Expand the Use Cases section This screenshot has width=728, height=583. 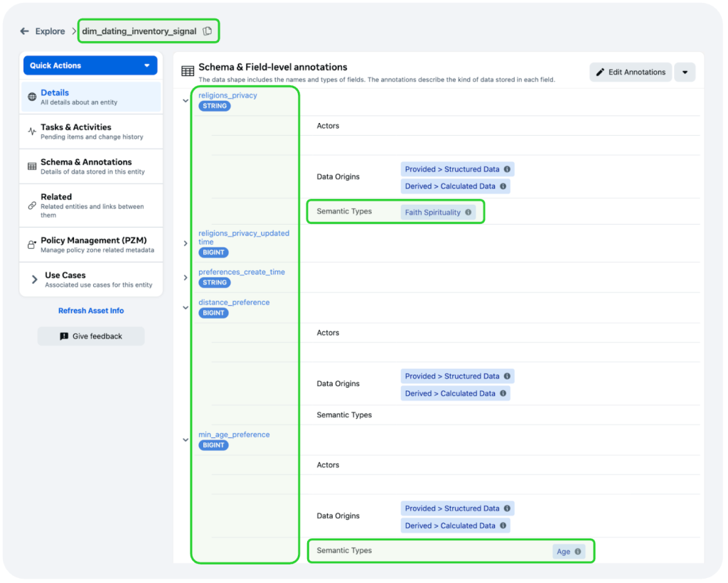coord(34,279)
